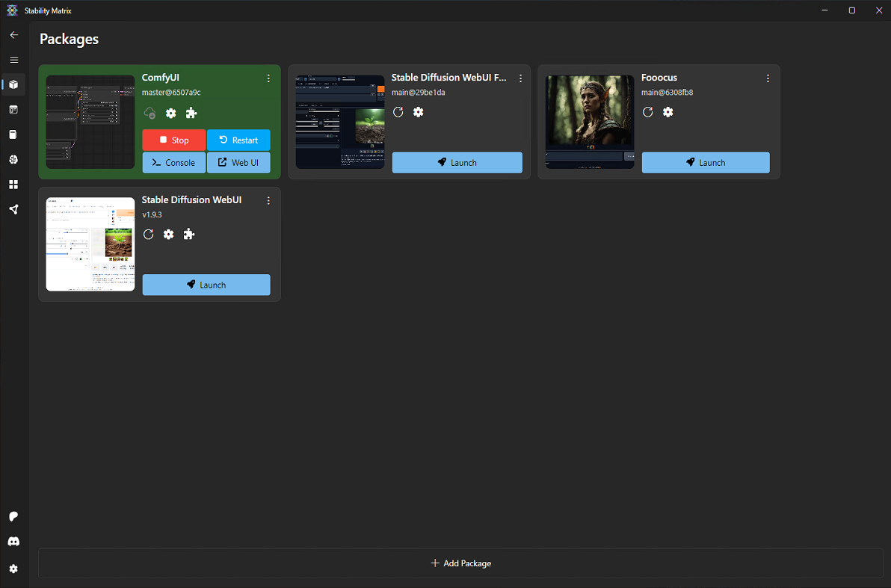Viewport: 891px width, 588px height.
Task: Open the globe-shaped sidebar icon
Action: tap(13, 160)
